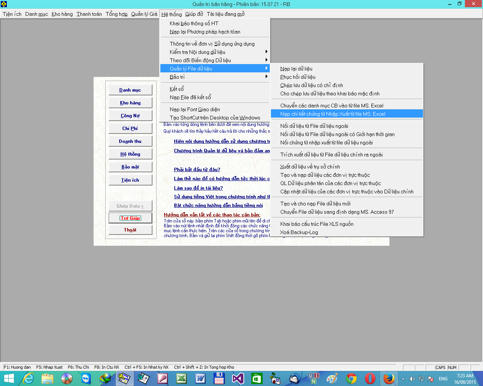
Task: Select Khai báo cấu trúc File XLS nguồn
Action: [x=347, y=224]
